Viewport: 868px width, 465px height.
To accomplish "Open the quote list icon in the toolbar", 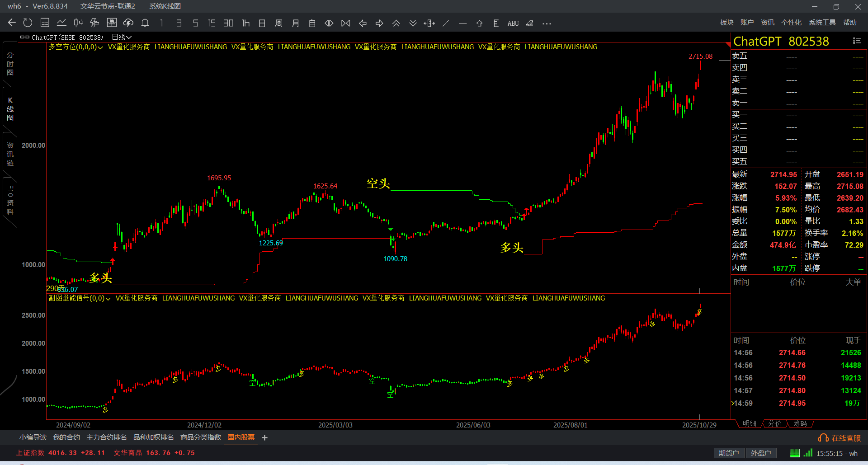I will pyautogui.click(x=45, y=23).
